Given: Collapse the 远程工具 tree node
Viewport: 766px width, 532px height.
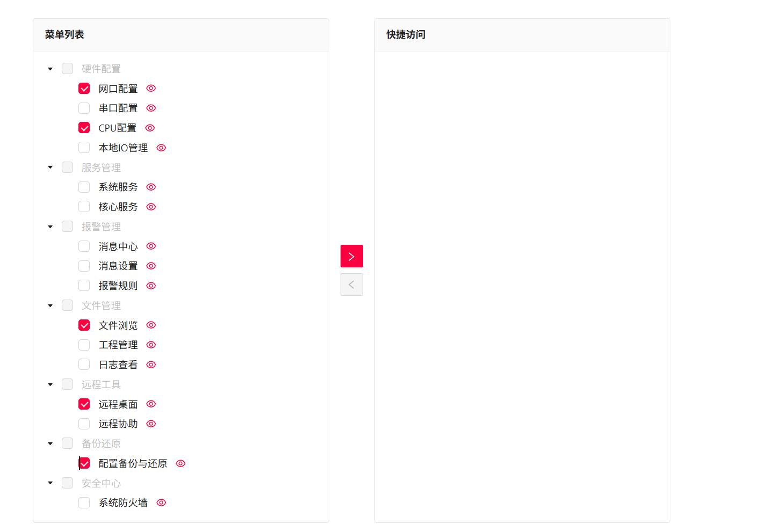Looking at the screenshot, I should (x=50, y=384).
